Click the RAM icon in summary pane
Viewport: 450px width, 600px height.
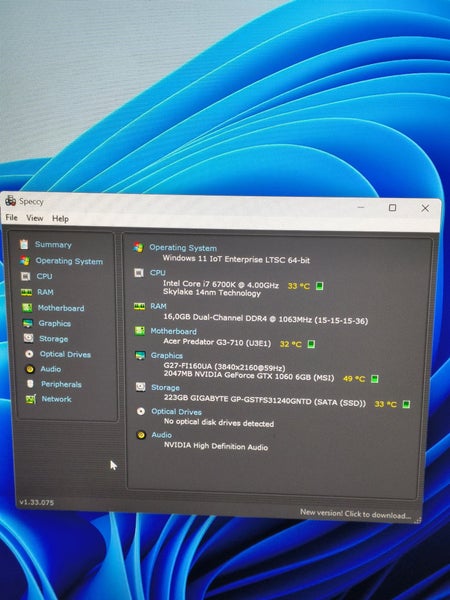(x=139, y=307)
